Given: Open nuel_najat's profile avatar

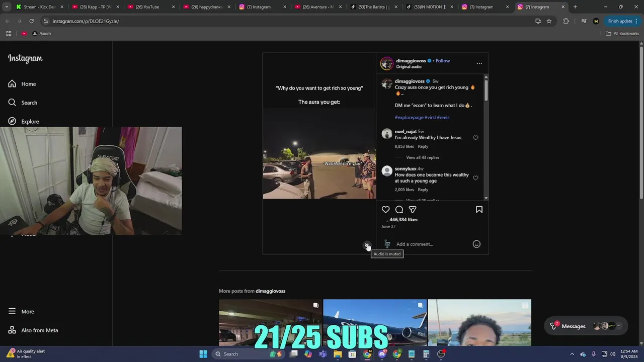Looking at the screenshot, I should coord(387,134).
